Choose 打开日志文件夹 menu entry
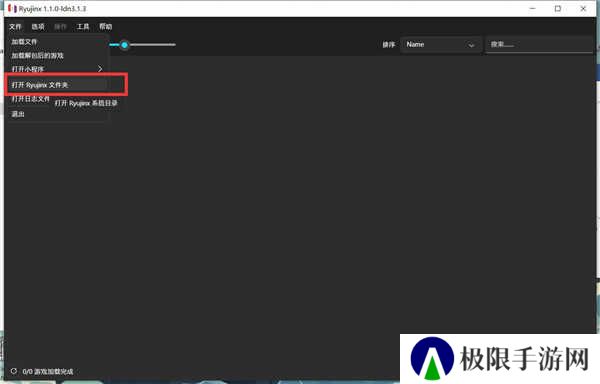Image resolution: width=600 pixels, height=384 pixels. [31, 99]
